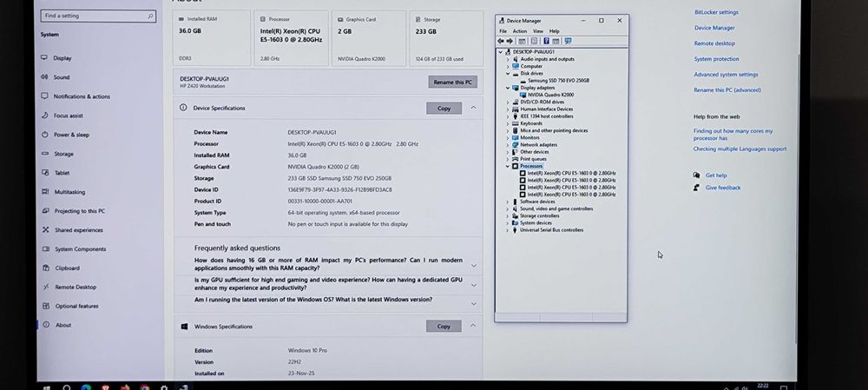Collapse the Disk drives node
Viewport: 868px width, 390px height.
pos(508,73)
